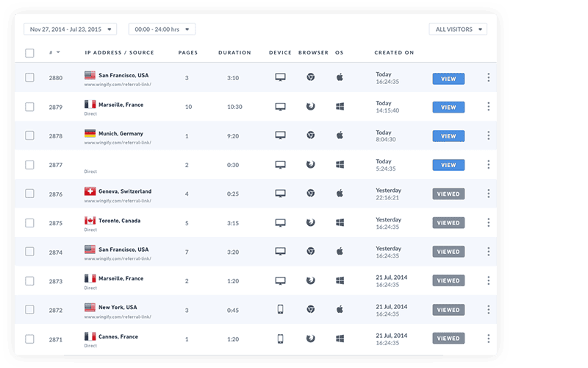Click the mobile device icon for visitor 2872
The height and width of the screenshot is (368, 588).
pos(280,309)
